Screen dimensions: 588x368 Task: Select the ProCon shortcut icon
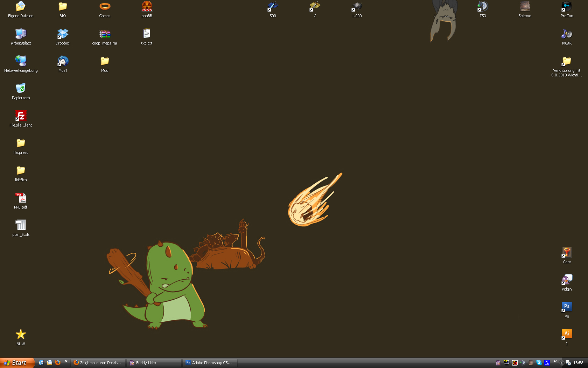567,6
